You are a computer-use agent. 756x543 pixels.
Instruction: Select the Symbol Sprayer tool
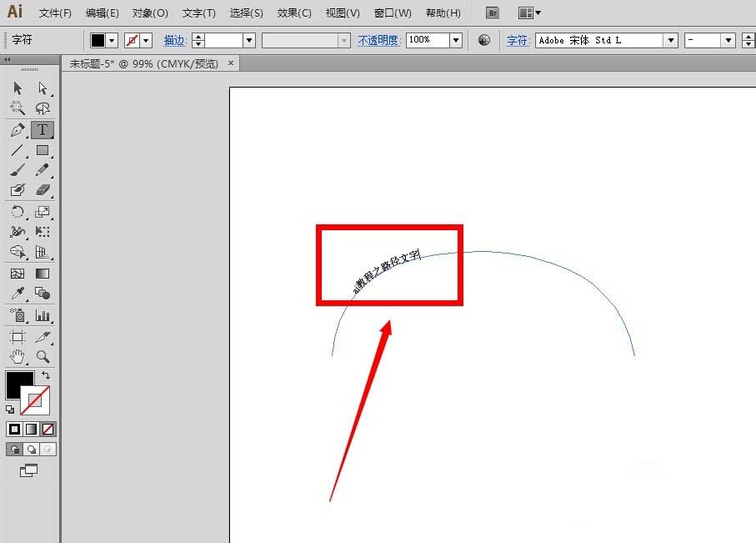coord(18,315)
